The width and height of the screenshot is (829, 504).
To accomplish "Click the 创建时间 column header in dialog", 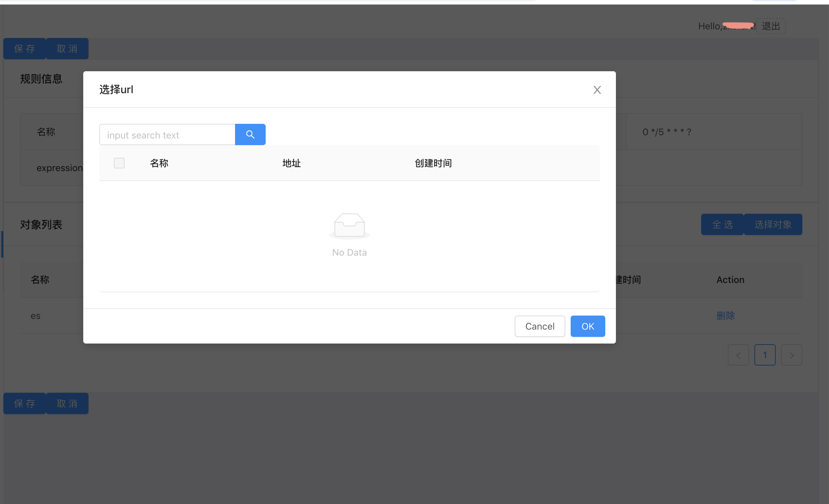I will click(x=433, y=163).
